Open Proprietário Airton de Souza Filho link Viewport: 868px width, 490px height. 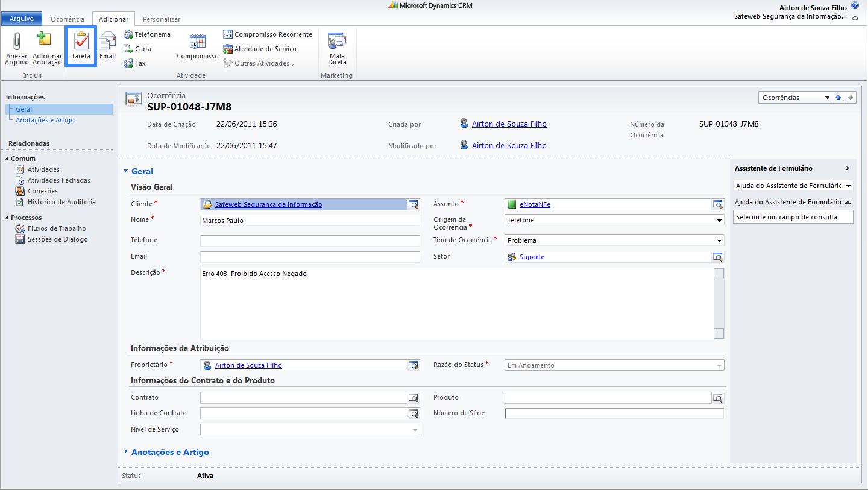pos(248,365)
